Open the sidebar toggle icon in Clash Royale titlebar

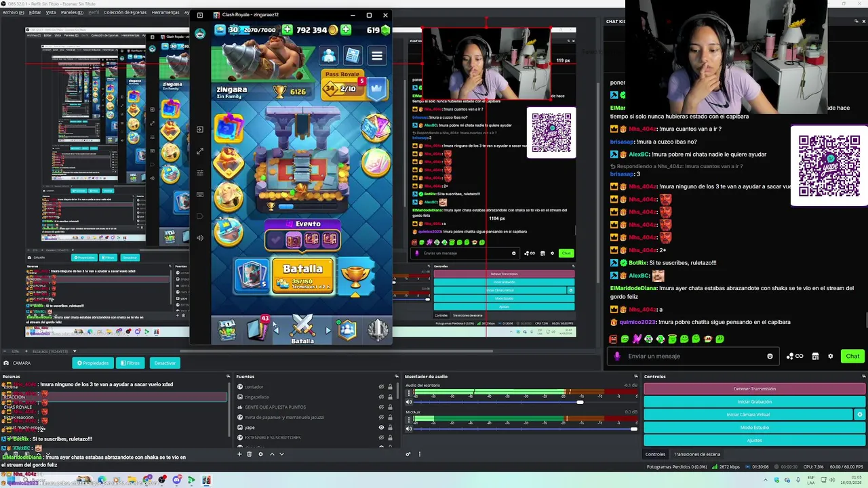point(199,14)
